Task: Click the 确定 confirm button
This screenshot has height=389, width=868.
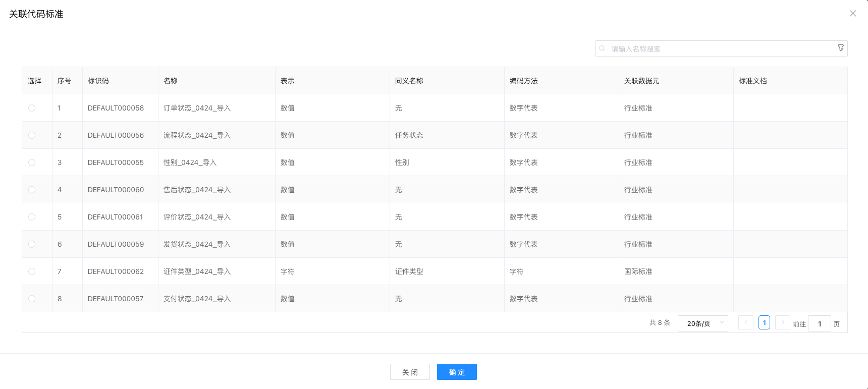Action: (x=457, y=372)
